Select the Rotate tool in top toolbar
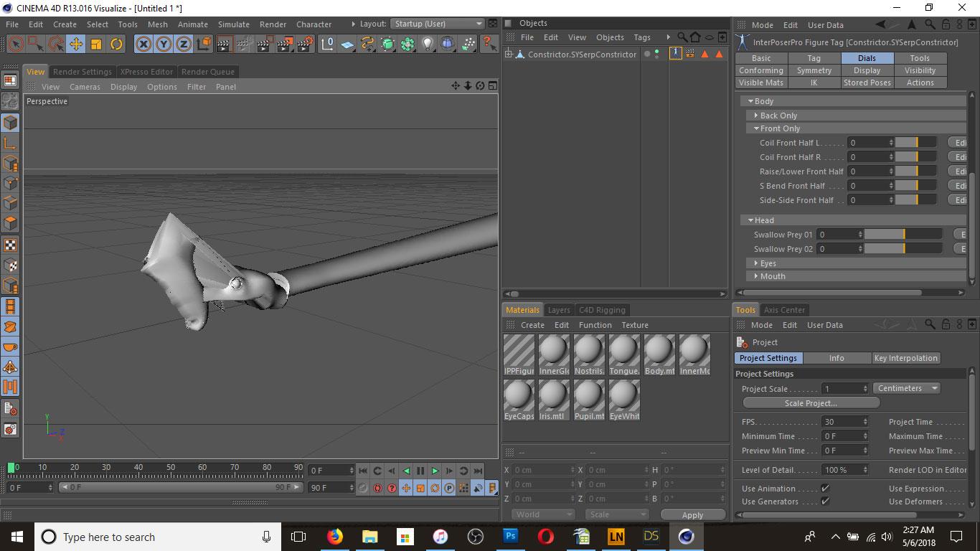Image resolution: width=980 pixels, height=551 pixels. (x=116, y=44)
